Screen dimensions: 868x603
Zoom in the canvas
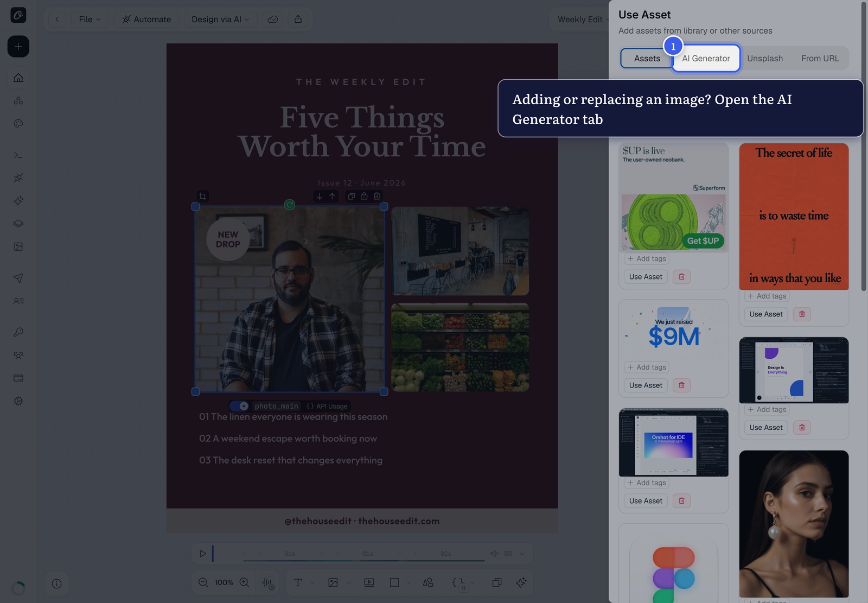tap(244, 582)
